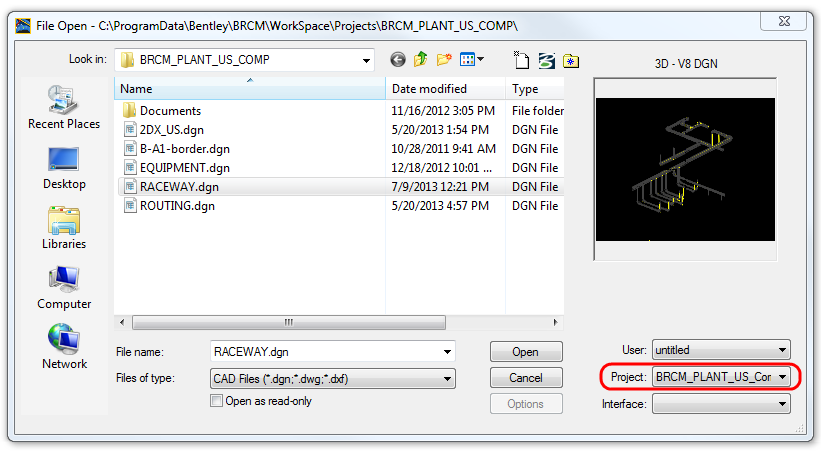Click the 2DX_US.dgn file icon
The height and width of the screenshot is (454, 821).
(x=130, y=129)
